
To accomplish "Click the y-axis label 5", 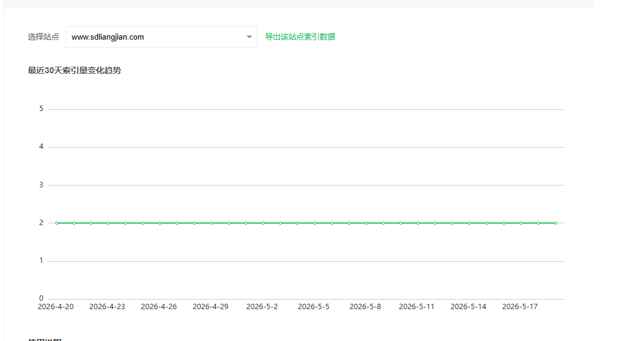I will click(x=41, y=109).
